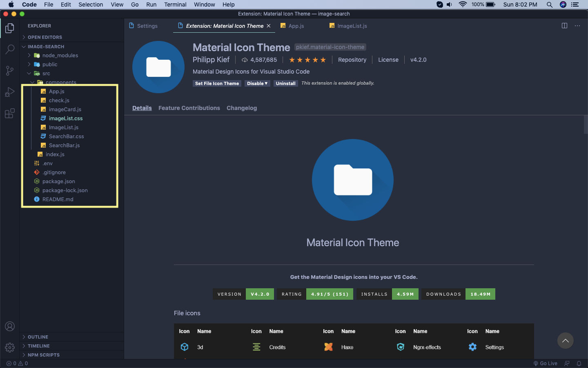This screenshot has width=588, height=368.
Task: Open Extensions view icon
Action: (x=10, y=113)
